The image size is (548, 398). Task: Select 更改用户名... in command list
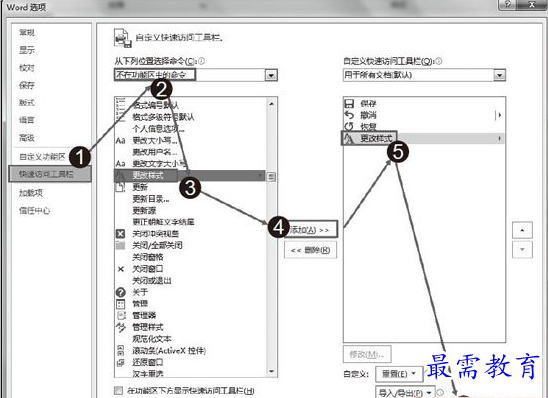pos(154,152)
